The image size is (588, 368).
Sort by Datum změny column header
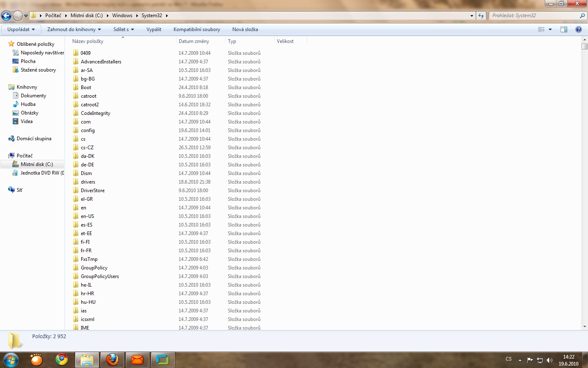(x=194, y=41)
